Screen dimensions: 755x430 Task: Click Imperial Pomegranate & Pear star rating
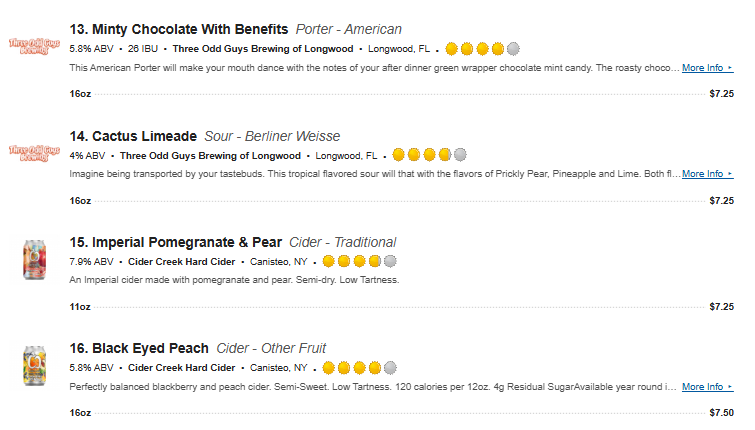coord(359,262)
